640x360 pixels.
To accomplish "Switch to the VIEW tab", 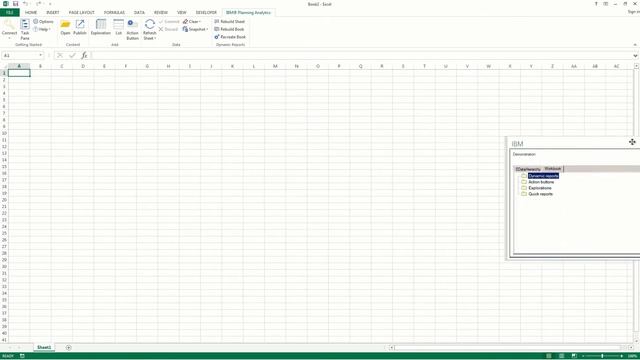I will (x=182, y=12).
